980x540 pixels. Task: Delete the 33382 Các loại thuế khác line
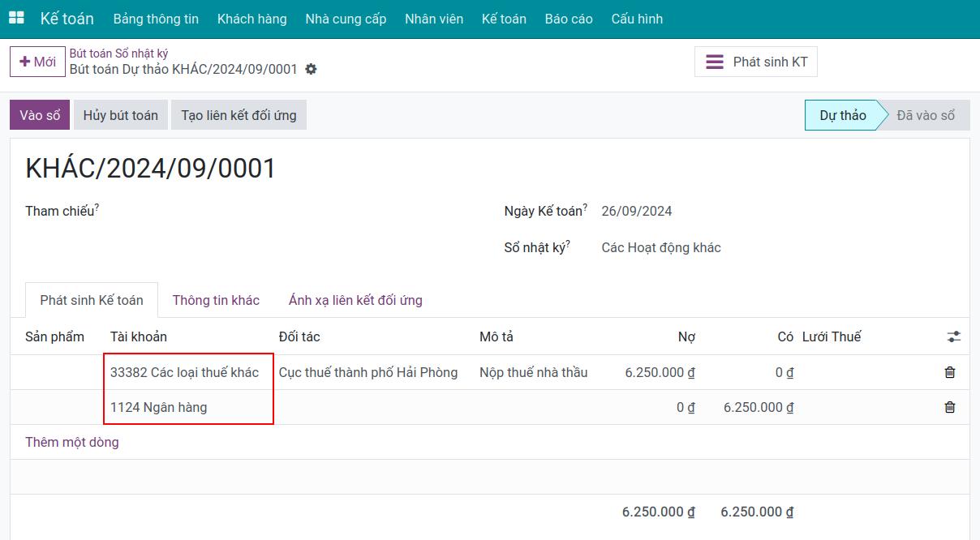click(950, 372)
